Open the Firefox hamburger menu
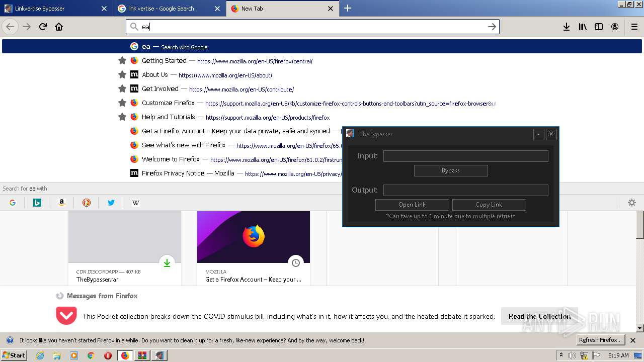 pyautogui.click(x=634, y=27)
